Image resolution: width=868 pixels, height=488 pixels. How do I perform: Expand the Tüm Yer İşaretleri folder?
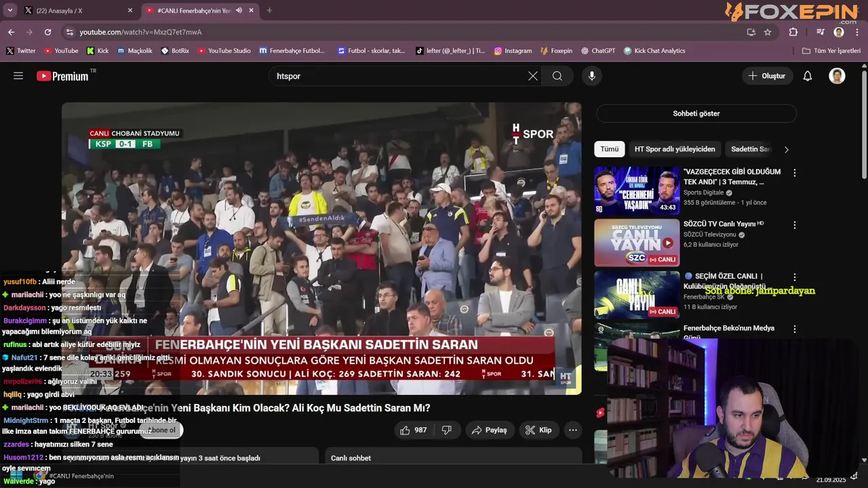(x=831, y=51)
